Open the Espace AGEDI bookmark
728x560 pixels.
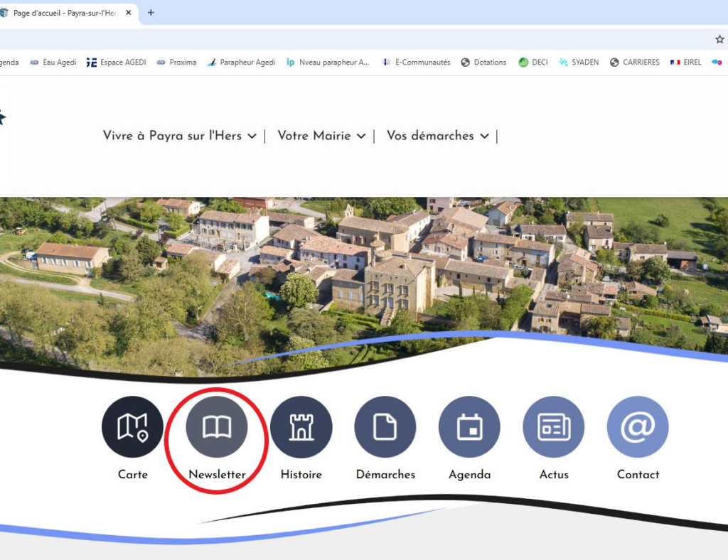[x=116, y=63]
